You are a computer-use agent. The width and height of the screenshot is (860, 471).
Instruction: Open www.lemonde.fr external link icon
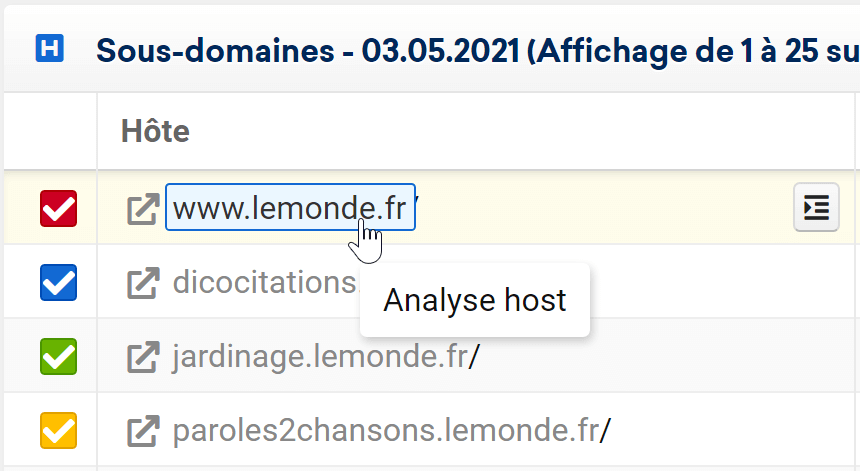point(143,208)
